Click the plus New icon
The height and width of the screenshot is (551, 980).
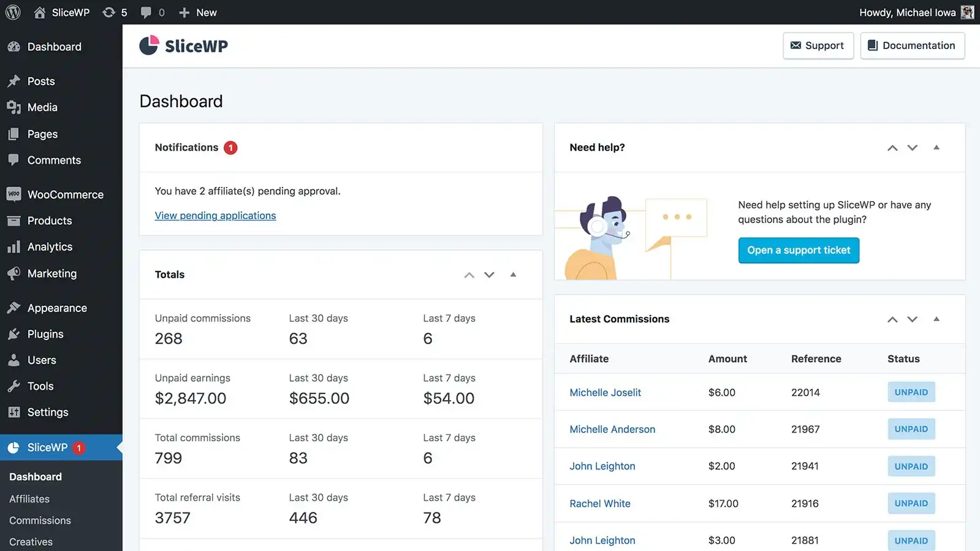click(x=184, y=12)
